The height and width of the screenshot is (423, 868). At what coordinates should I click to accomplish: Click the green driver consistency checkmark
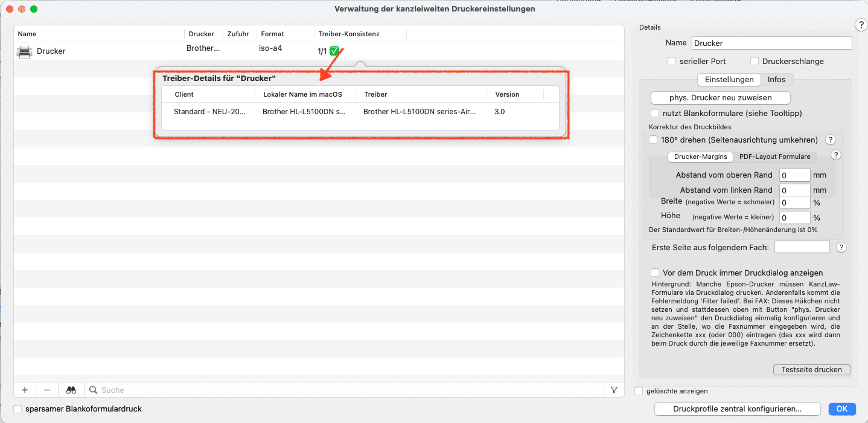click(x=334, y=51)
